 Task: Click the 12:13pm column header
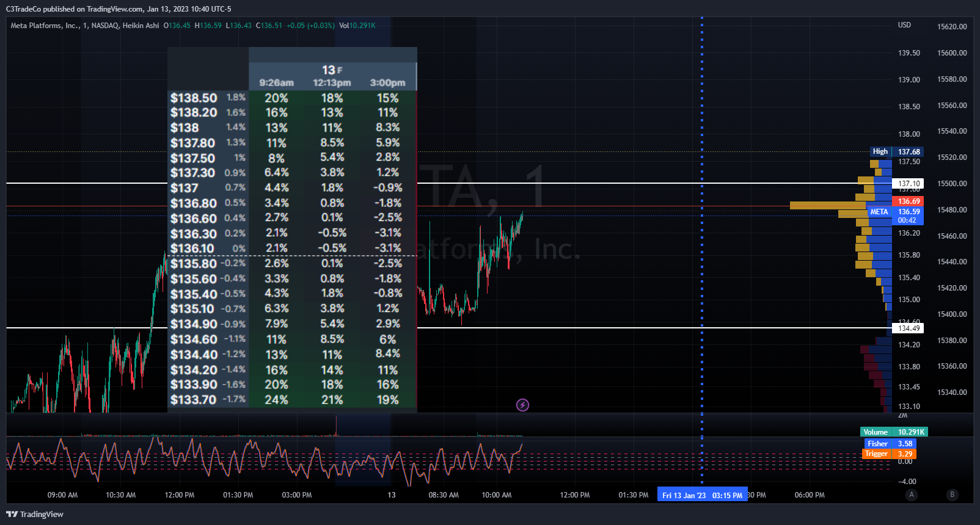coord(332,82)
